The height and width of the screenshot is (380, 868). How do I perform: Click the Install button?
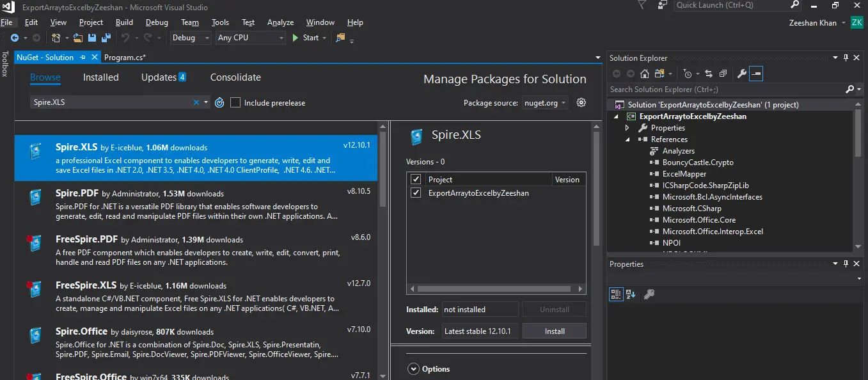coord(555,331)
